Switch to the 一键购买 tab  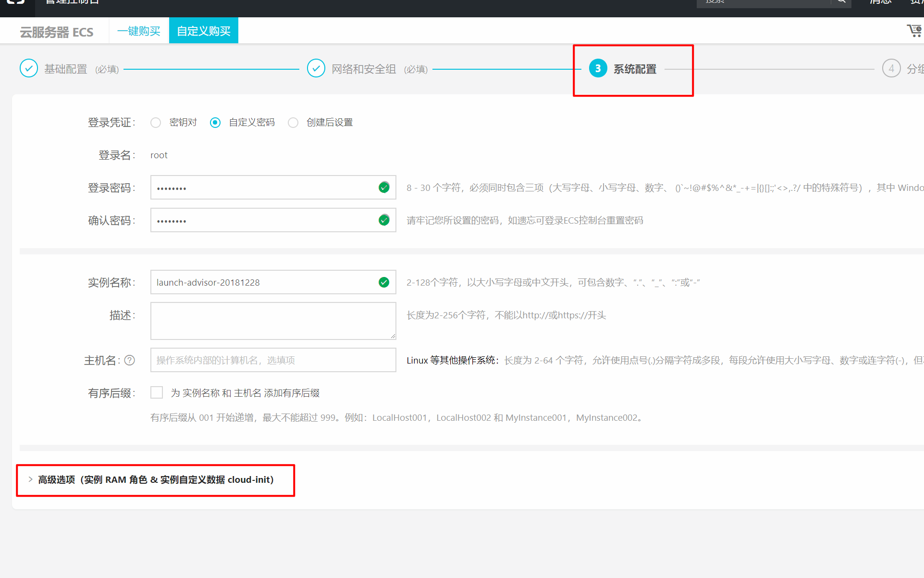pos(139,31)
